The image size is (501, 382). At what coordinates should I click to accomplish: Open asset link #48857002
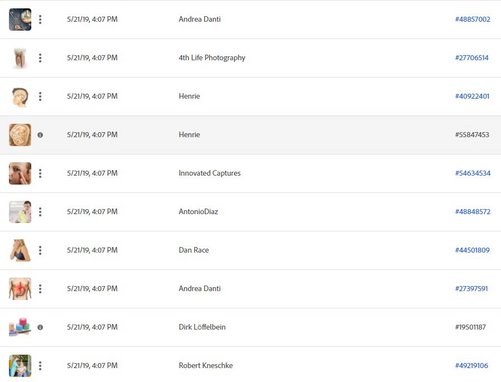tap(473, 19)
